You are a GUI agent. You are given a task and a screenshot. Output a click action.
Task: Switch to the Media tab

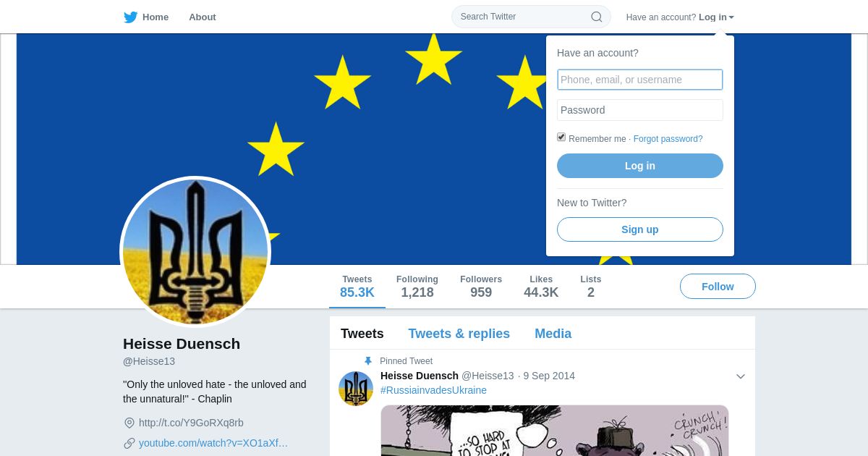tap(553, 334)
